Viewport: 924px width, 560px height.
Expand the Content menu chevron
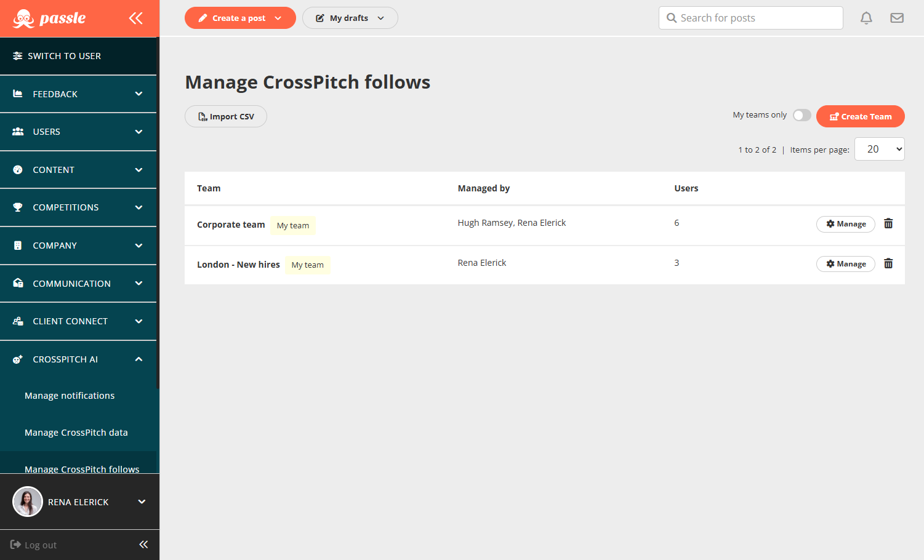point(139,170)
